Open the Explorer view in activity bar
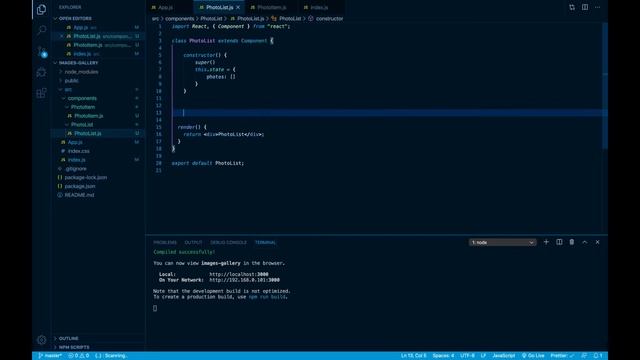Image resolution: width=640 pixels, height=360 pixels. pyautogui.click(x=41, y=9)
